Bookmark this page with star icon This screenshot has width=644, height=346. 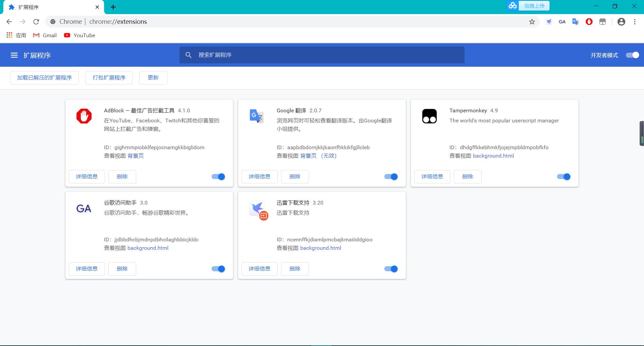(x=532, y=22)
